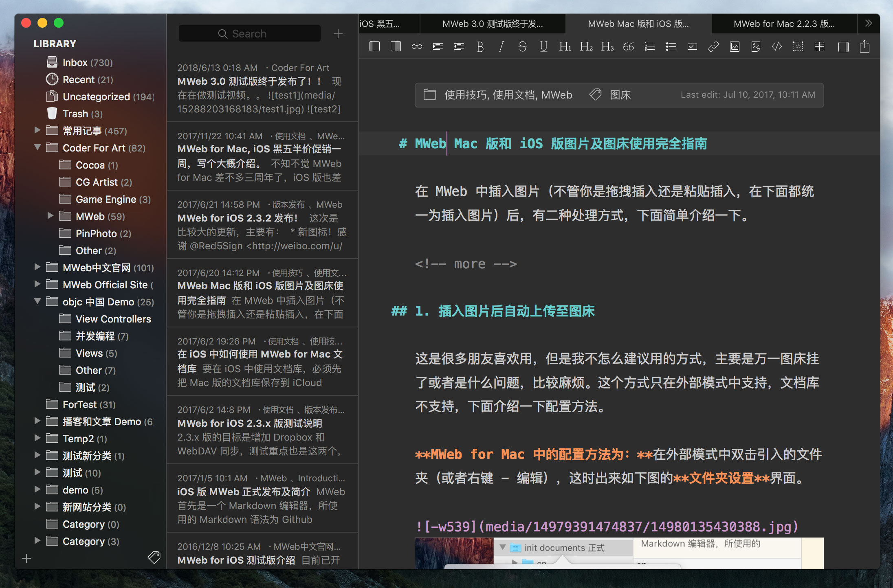
Task: Expand the MWeb folder in sidebar
Action: coord(51,216)
